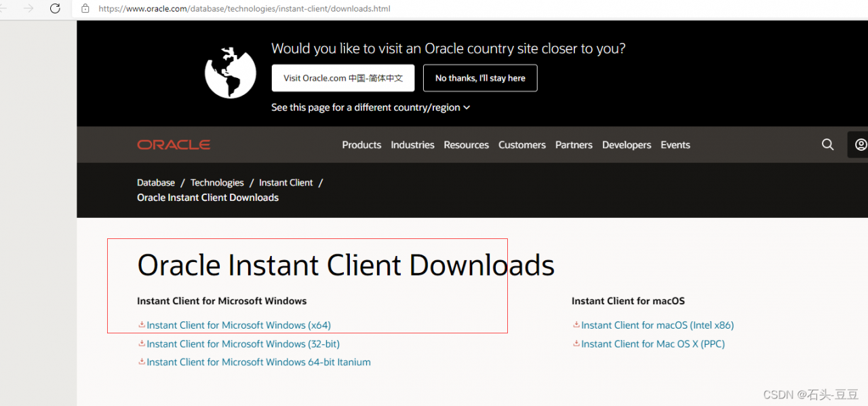Open the Oracle account profile icon
The image size is (868, 406).
861,145
